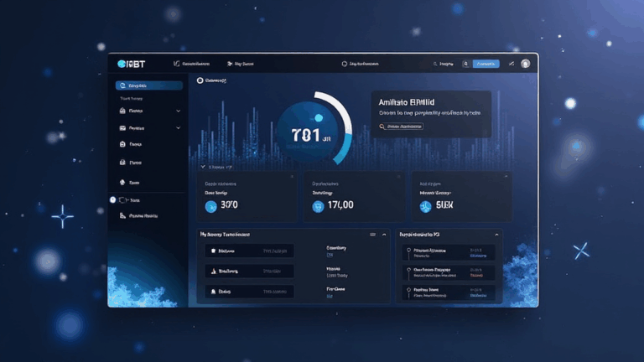Click the user profile avatar in header
Viewport: 644px width, 362px height.
[x=525, y=64]
